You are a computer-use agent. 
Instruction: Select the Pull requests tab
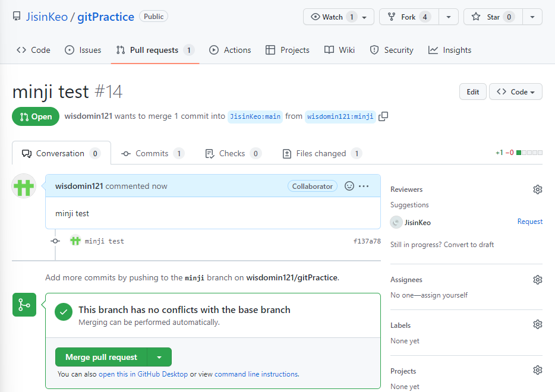tap(155, 50)
